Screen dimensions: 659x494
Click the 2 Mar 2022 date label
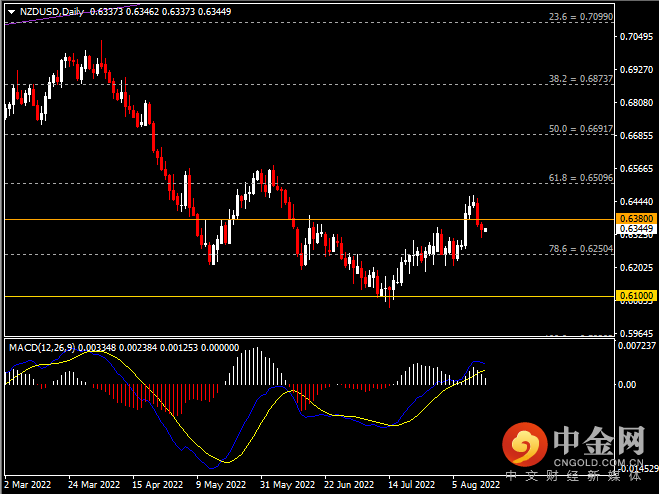pos(28,485)
